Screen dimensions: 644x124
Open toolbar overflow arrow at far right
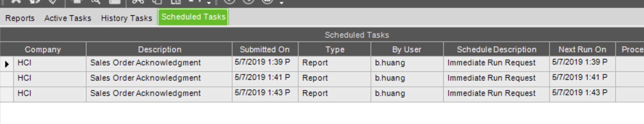coord(281,3)
